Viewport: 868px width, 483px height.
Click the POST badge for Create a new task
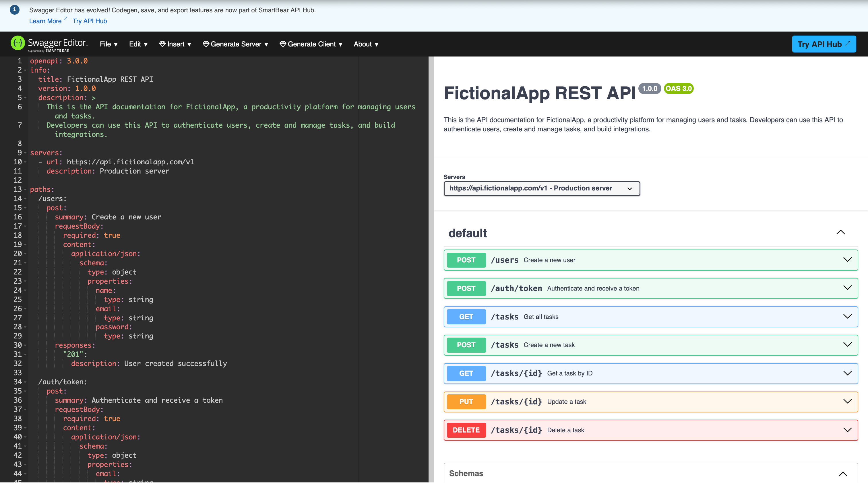pos(466,345)
